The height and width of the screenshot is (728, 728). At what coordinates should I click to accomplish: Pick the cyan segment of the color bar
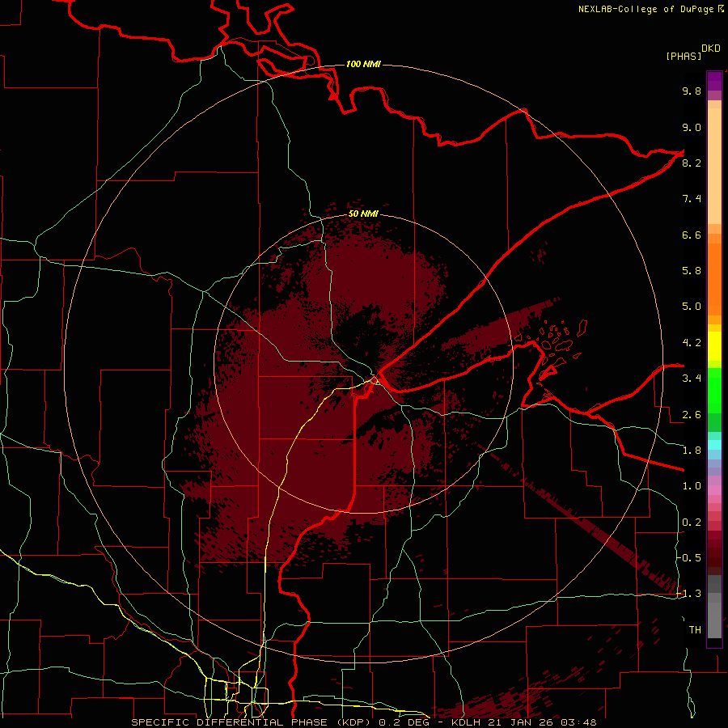coord(714,445)
